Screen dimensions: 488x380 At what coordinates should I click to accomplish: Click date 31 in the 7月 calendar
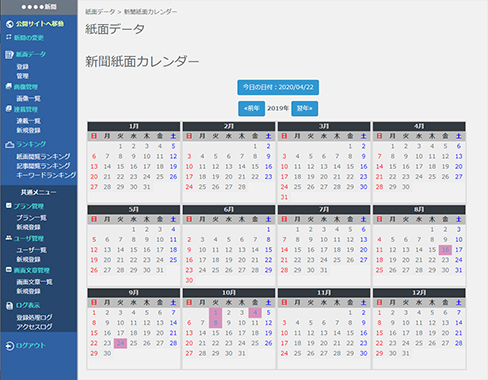click(324, 270)
